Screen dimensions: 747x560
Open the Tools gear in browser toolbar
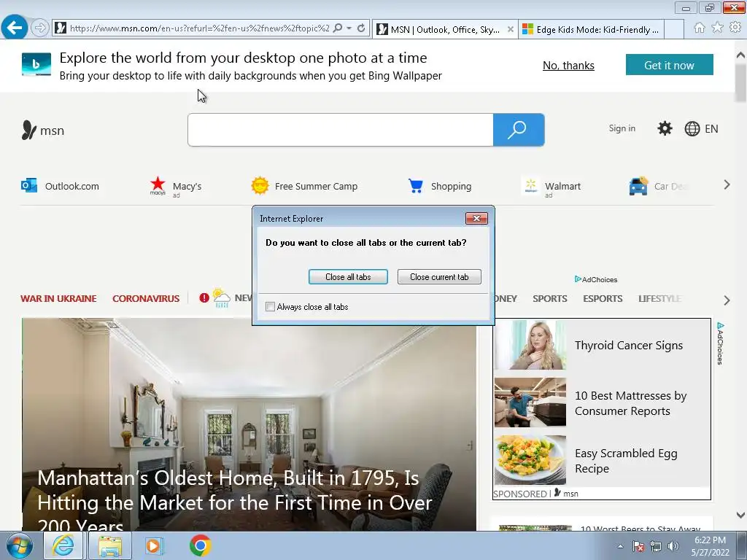[735, 28]
